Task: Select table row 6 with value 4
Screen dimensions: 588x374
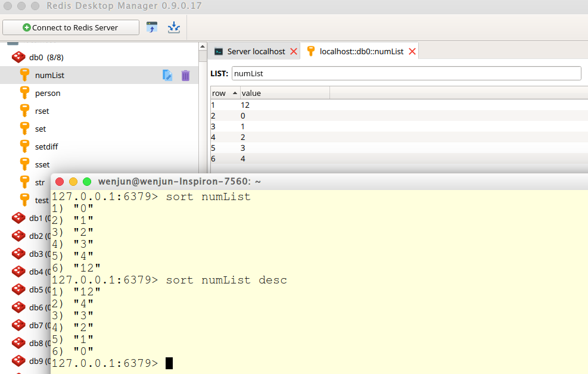Action: (x=399, y=158)
